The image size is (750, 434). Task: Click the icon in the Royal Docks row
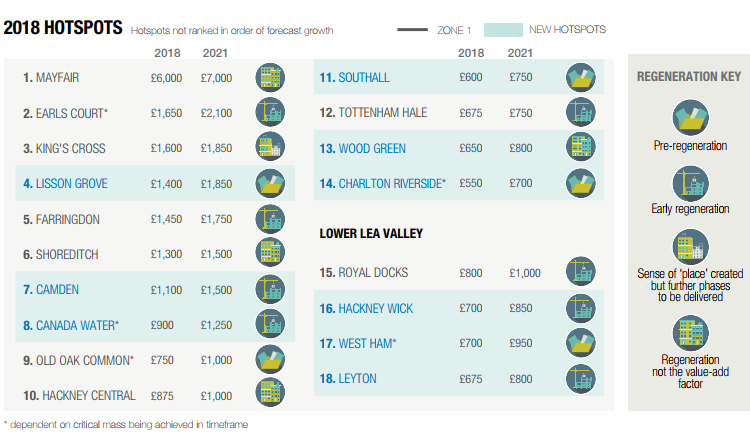pos(581,272)
